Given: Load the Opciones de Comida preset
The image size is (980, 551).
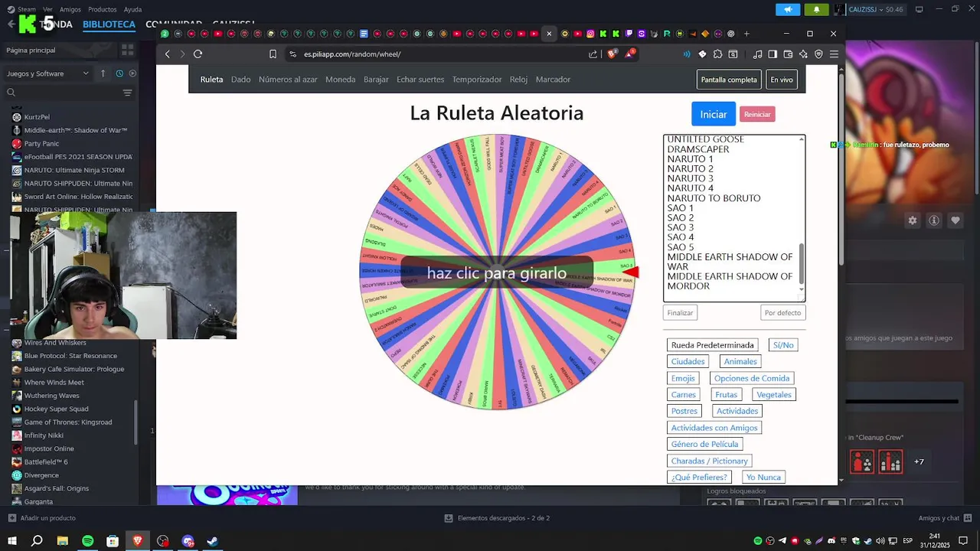Looking at the screenshot, I should [x=752, y=378].
